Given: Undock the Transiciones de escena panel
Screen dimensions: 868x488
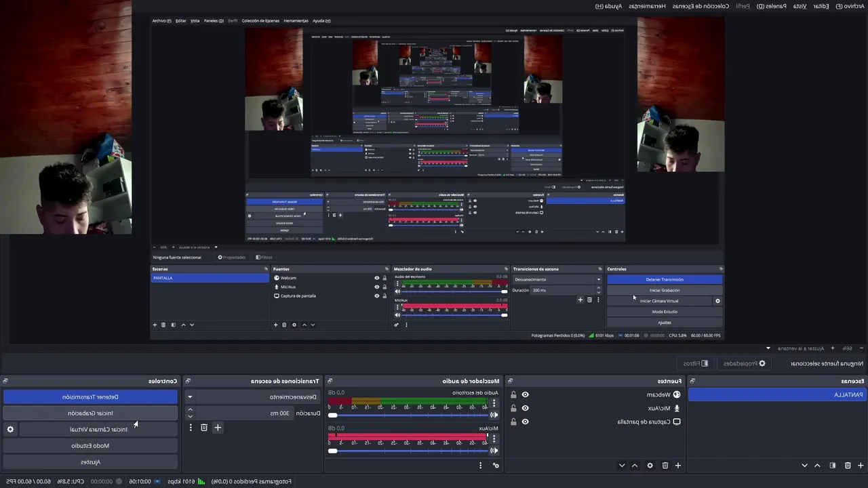Looking at the screenshot, I should (x=188, y=381).
